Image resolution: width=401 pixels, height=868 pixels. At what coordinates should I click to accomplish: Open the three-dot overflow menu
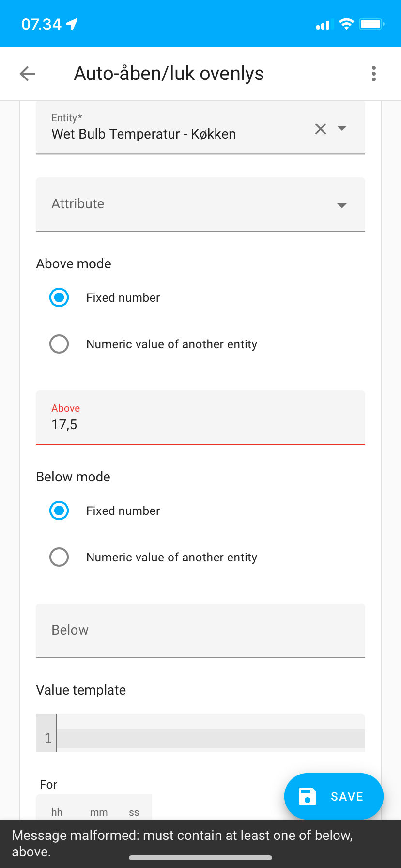point(373,73)
